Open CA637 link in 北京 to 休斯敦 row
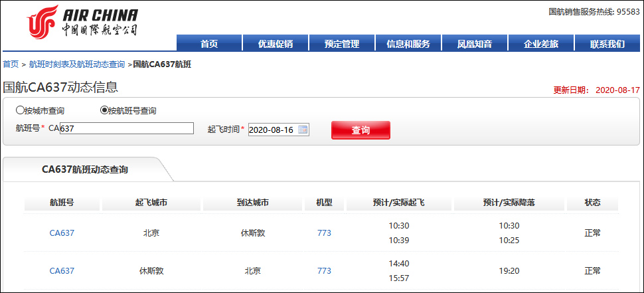This screenshot has width=644, height=293. pyautogui.click(x=62, y=233)
